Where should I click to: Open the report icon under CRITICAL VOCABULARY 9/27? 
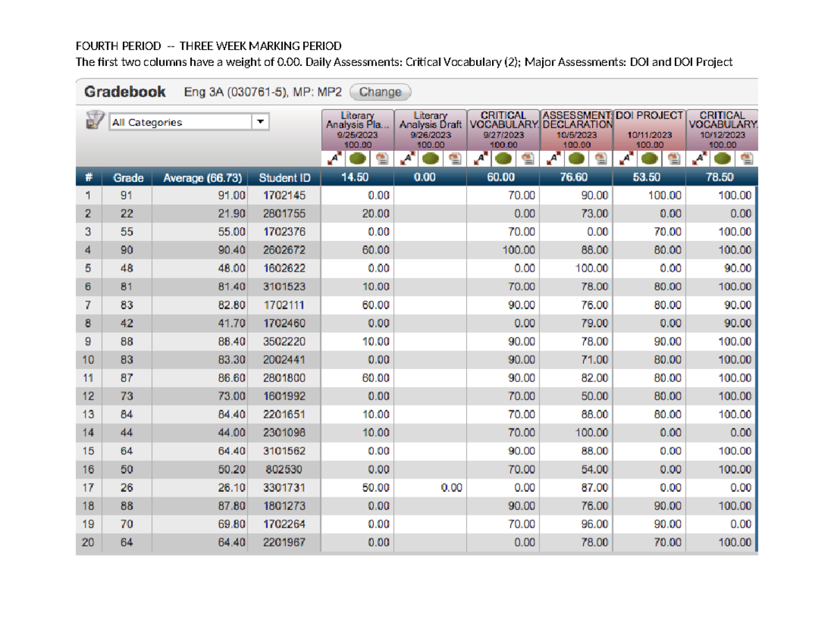coord(528,158)
